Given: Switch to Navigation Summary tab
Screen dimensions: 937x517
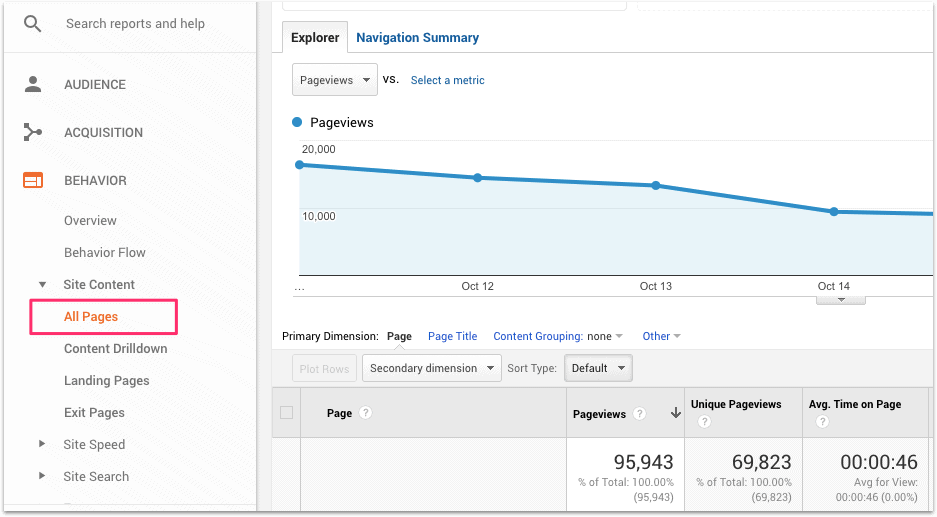Looking at the screenshot, I should pyautogui.click(x=417, y=38).
